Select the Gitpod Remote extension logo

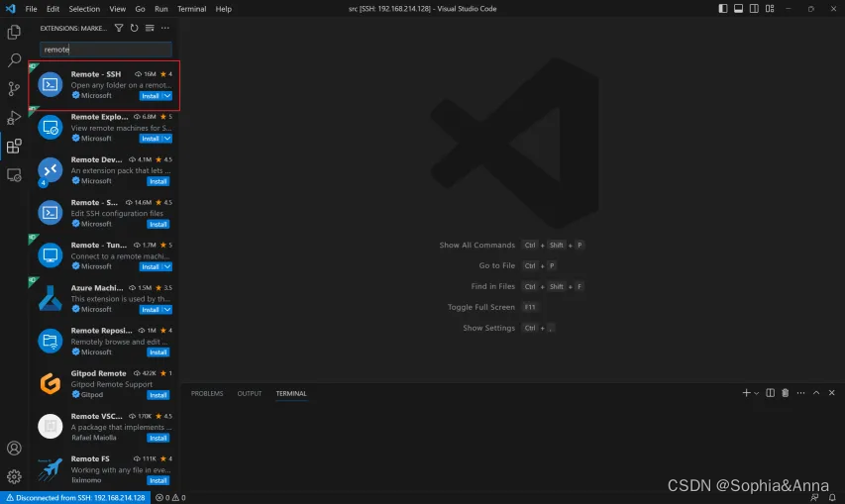51,384
